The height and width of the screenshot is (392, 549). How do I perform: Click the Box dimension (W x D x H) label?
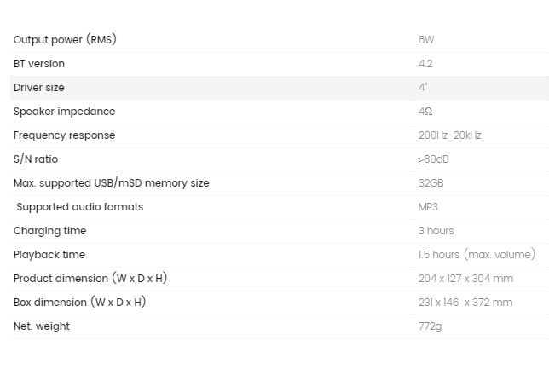coord(79,302)
